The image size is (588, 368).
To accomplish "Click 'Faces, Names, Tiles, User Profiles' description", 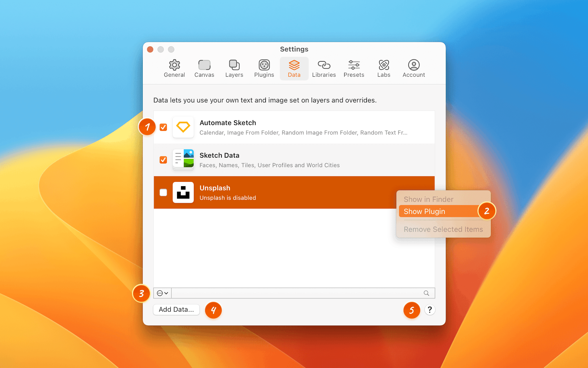I will [269, 165].
